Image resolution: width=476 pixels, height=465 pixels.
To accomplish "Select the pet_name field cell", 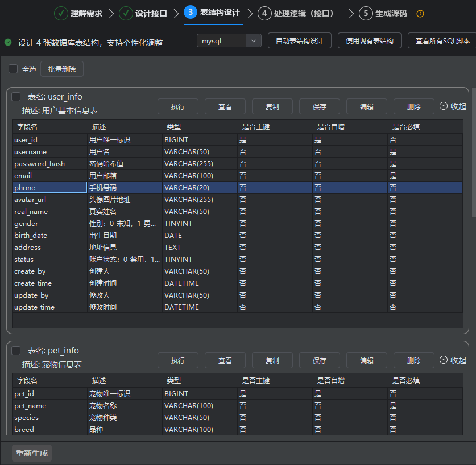I will point(50,405).
